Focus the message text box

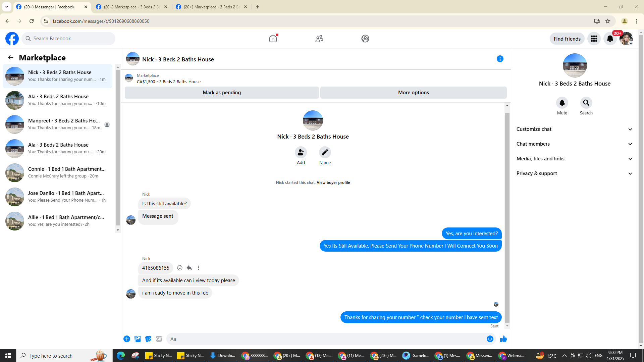[x=325, y=339]
